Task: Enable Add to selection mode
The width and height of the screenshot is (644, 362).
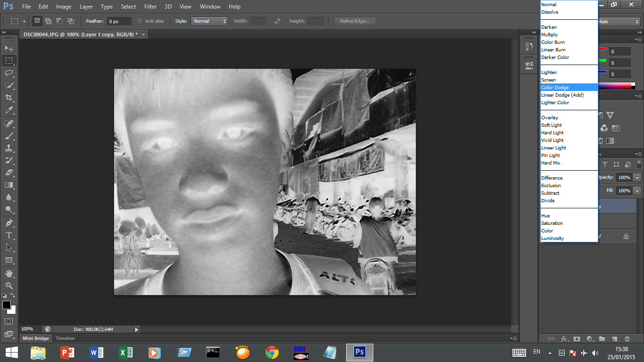Action: pos(49,21)
